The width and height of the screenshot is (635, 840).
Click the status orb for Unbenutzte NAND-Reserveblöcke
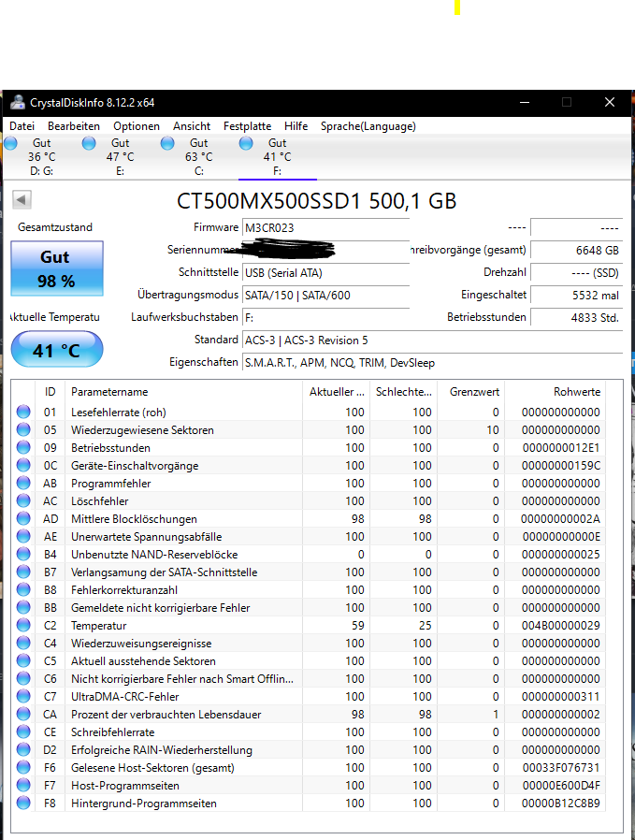pyautogui.click(x=23, y=554)
